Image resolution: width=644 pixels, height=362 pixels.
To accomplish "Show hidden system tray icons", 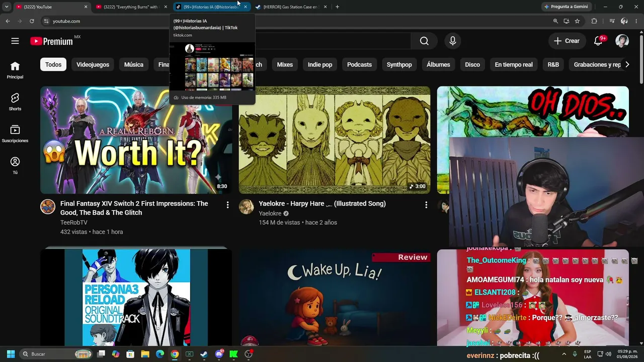I will click(564, 354).
